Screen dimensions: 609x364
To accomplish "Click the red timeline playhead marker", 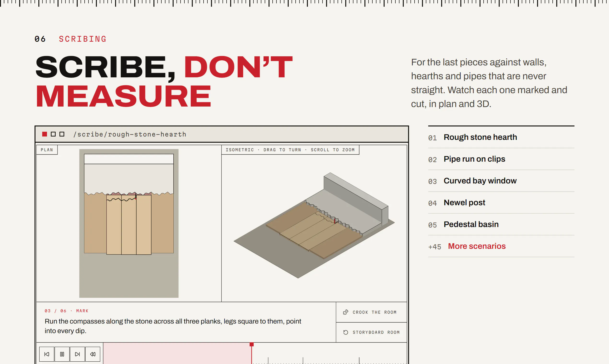I will pos(252,344).
